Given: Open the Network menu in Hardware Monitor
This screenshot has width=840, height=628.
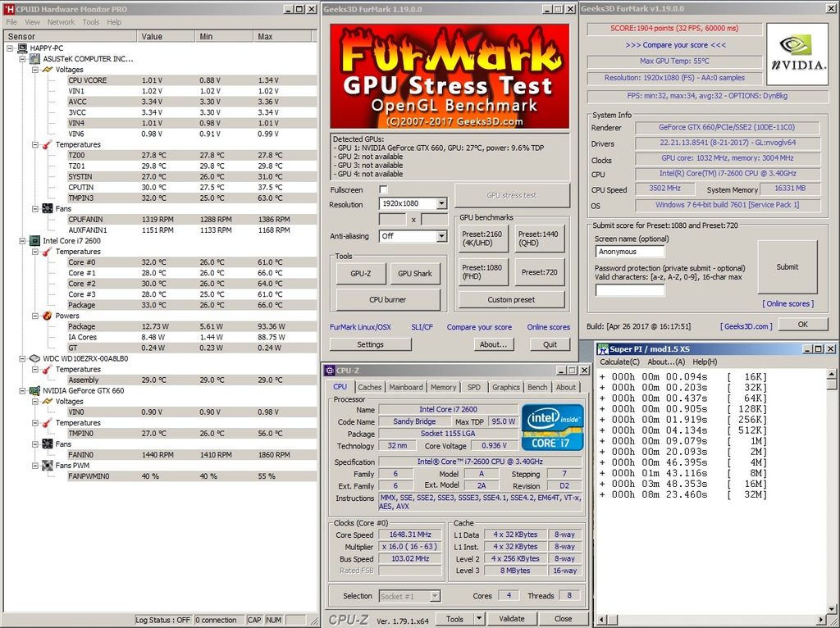Looking at the screenshot, I should (x=61, y=22).
